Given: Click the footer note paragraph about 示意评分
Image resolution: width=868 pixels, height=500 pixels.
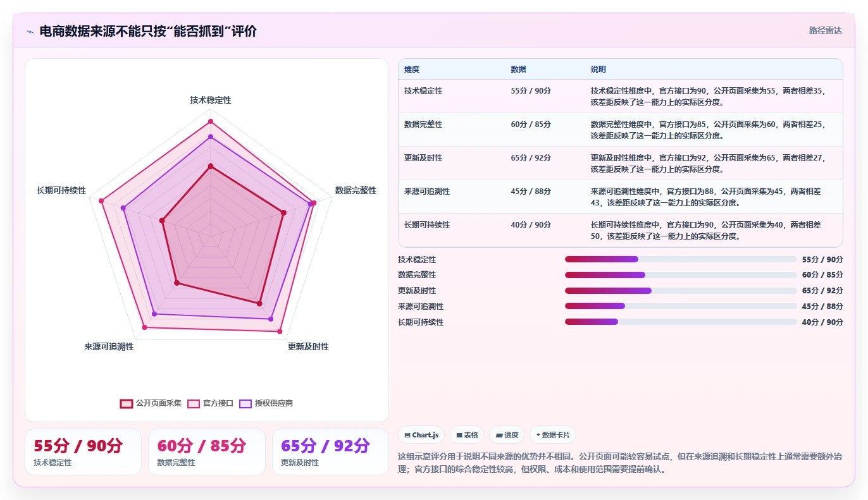Looking at the screenshot, I should pyautogui.click(x=620, y=463).
